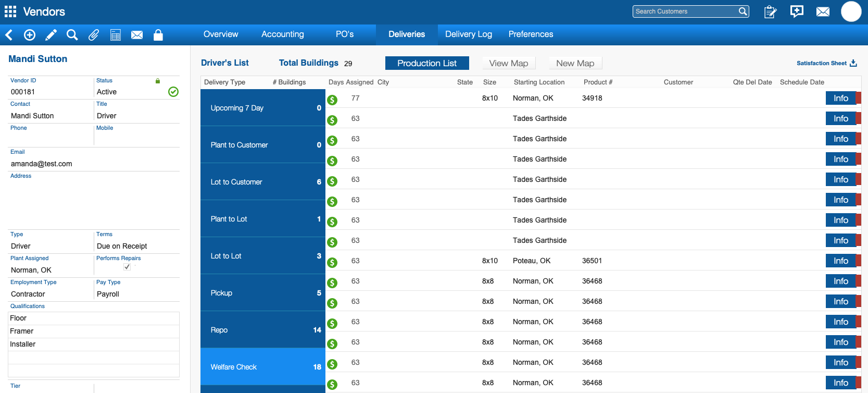Switch to the Overview tab
The image size is (868, 393).
(x=221, y=34)
